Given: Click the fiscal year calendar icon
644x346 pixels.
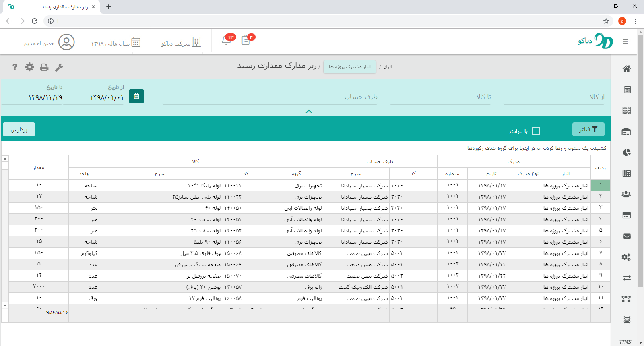Looking at the screenshot, I should click(136, 42).
